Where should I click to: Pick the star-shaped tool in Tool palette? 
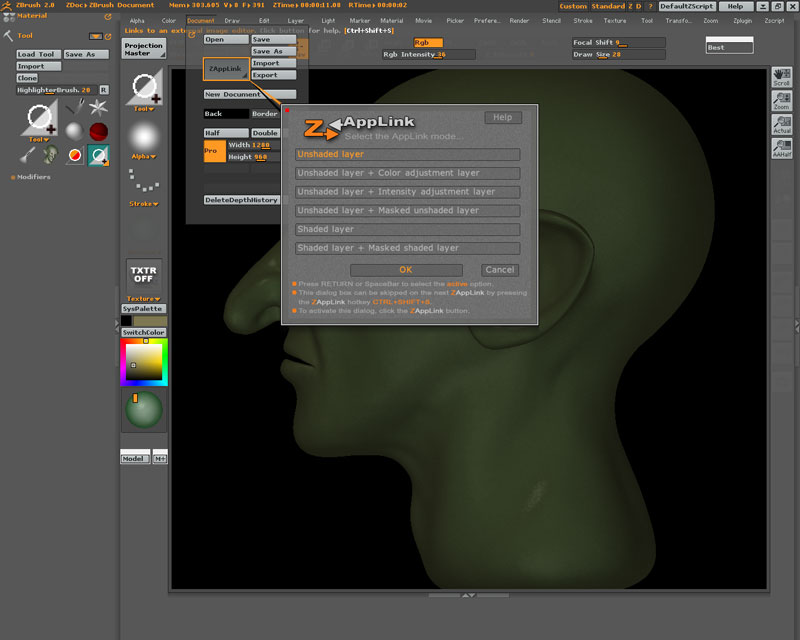pyautogui.click(x=98, y=106)
